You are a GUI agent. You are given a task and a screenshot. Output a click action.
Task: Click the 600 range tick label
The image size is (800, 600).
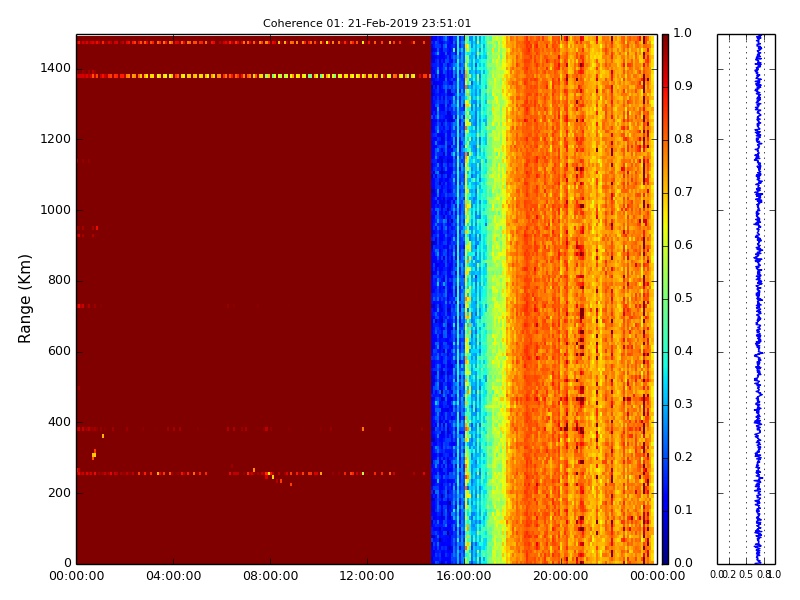point(59,352)
